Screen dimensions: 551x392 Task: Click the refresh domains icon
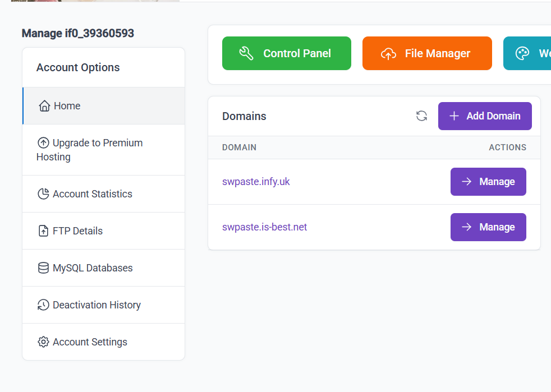point(421,116)
